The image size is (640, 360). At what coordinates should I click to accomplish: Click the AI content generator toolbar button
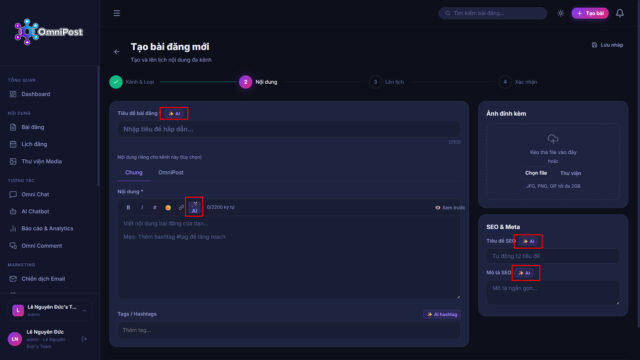(194, 207)
